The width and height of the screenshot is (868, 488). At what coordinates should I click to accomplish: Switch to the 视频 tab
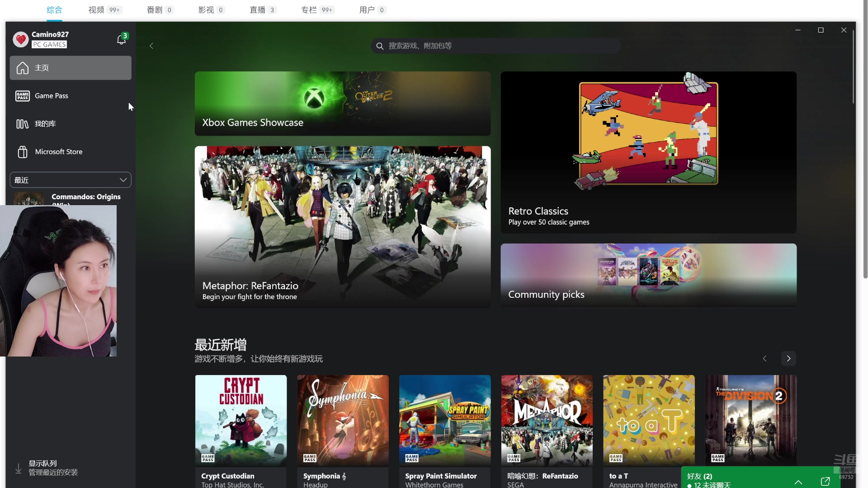click(x=105, y=10)
